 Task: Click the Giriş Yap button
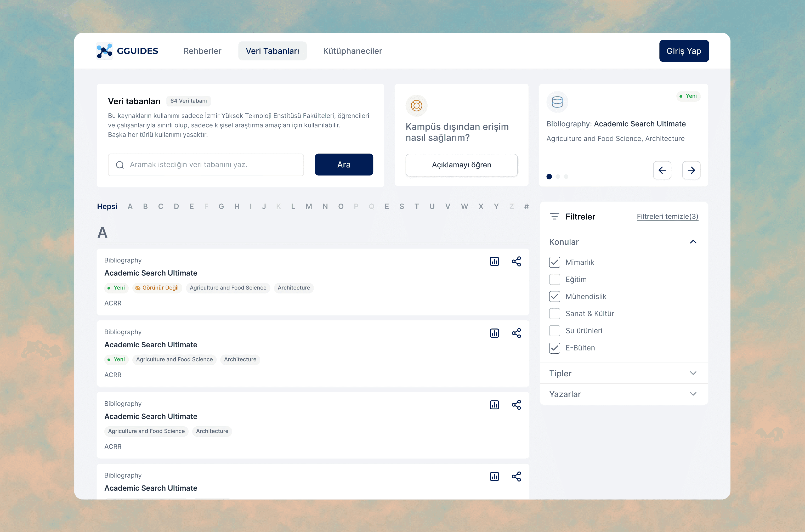pos(684,51)
